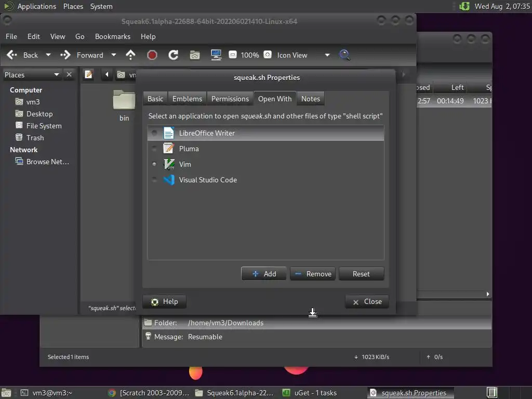Click the Pluma notepad icon

click(x=169, y=149)
